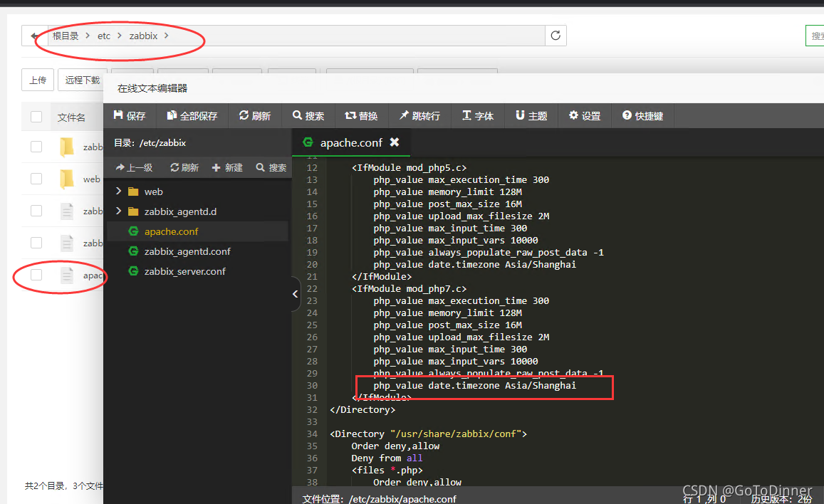Expand the web folder in tree

(x=119, y=191)
